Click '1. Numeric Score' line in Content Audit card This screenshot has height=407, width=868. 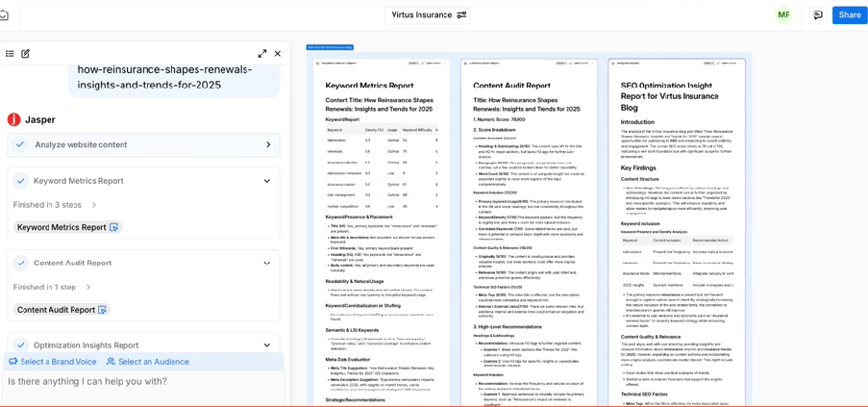click(x=499, y=119)
